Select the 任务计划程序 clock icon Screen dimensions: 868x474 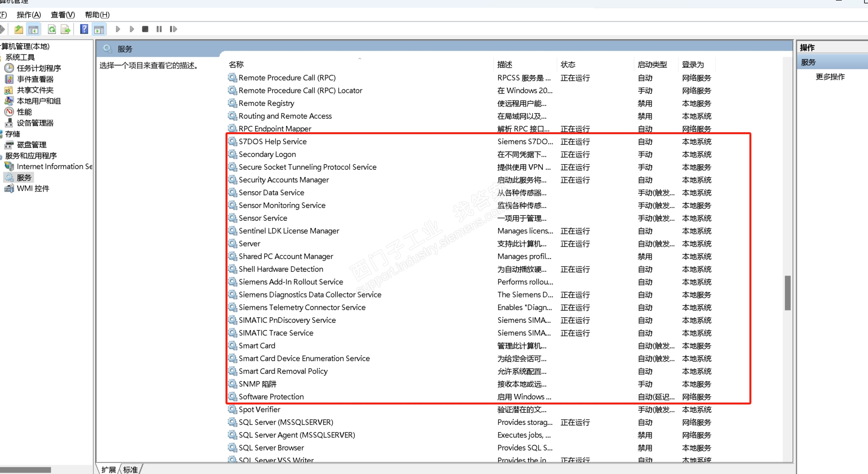[9, 68]
